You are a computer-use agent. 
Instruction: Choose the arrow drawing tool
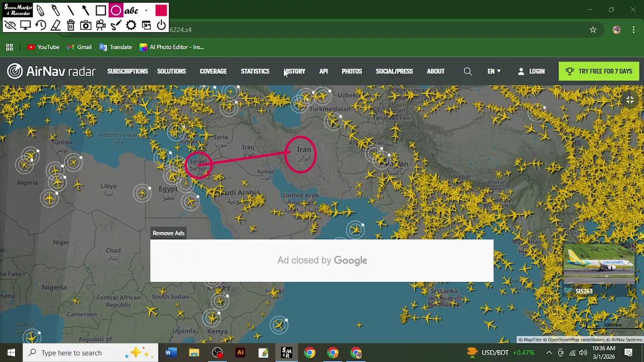click(x=86, y=11)
